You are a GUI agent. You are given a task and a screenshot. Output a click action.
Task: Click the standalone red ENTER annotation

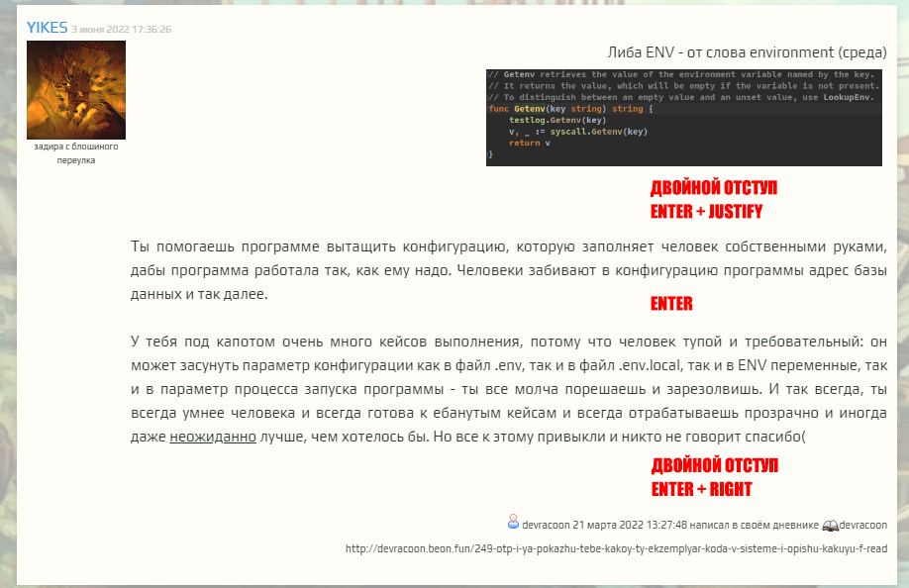(670, 303)
